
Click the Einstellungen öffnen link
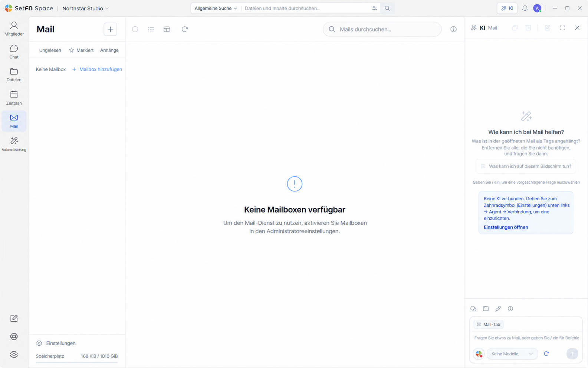coord(506,227)
